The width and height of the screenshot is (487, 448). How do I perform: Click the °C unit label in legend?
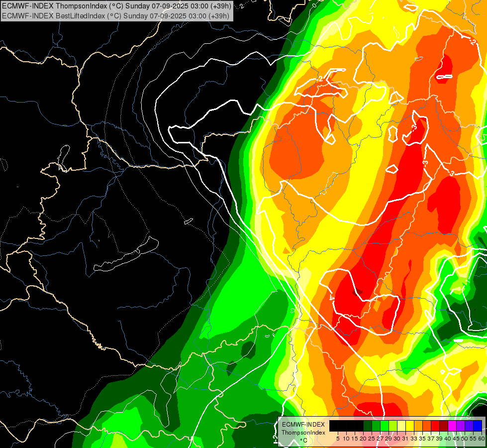pos(303,441)
